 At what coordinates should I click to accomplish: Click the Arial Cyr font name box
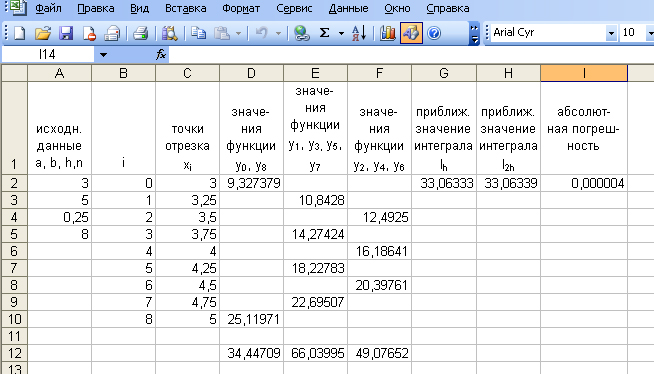pyautogui.click(x=548, y=33)
